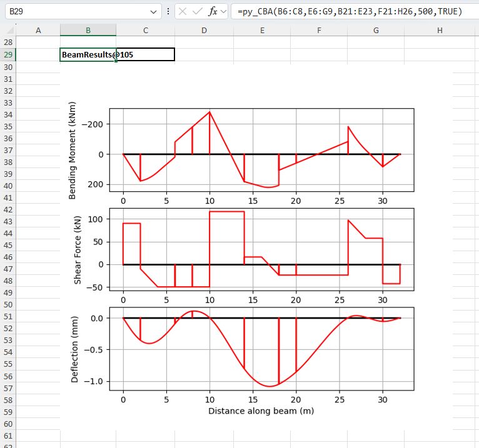Click the Name Box resize dots handle

tap(168, 11)
